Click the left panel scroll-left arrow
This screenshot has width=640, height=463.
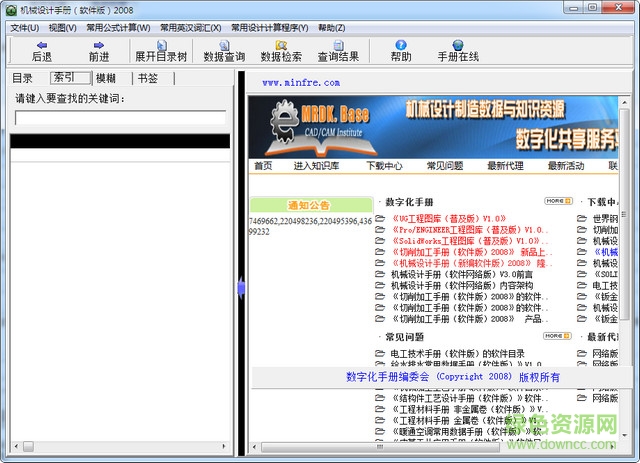point(16,446)
